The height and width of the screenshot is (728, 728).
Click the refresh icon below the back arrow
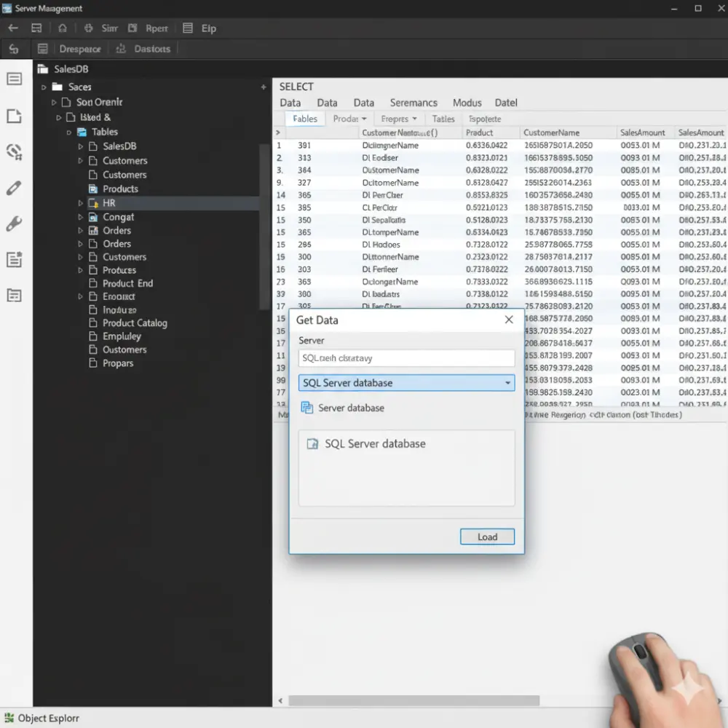tap(15, 49)
